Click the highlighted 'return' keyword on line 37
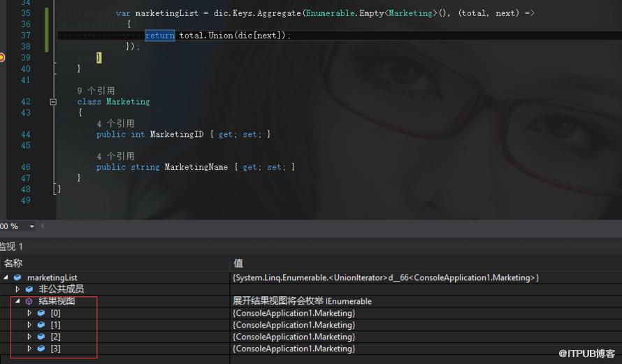622x364 pixels. pos(160,36)
